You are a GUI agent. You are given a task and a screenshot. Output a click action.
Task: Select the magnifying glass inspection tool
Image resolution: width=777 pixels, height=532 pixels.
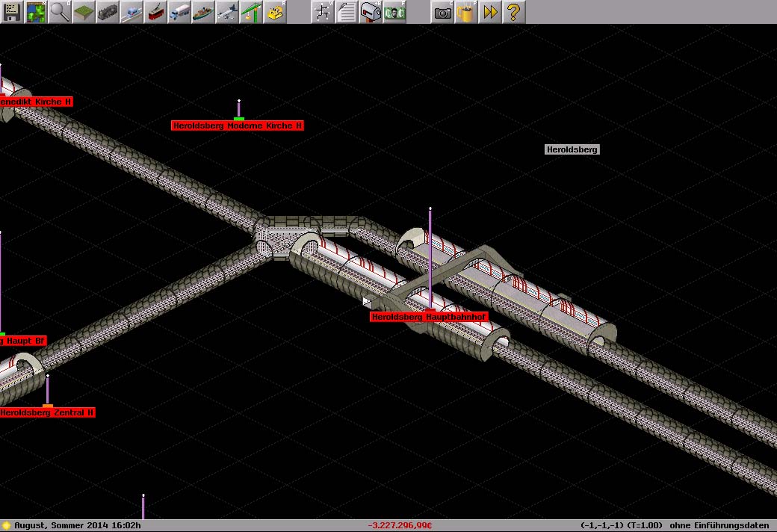[60, 12]
